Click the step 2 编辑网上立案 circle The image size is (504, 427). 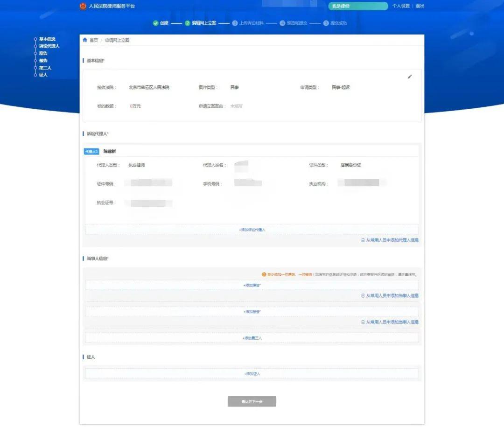(x=188, y=23)
